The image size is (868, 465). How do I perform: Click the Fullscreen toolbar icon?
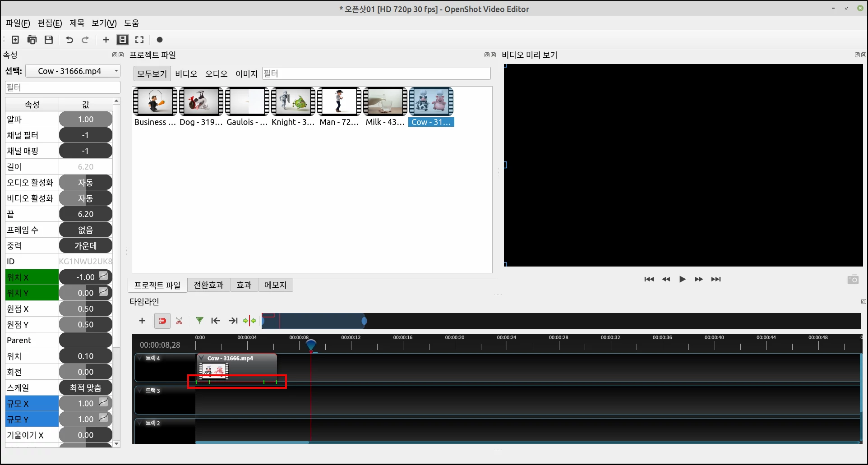tap(139, 40)
